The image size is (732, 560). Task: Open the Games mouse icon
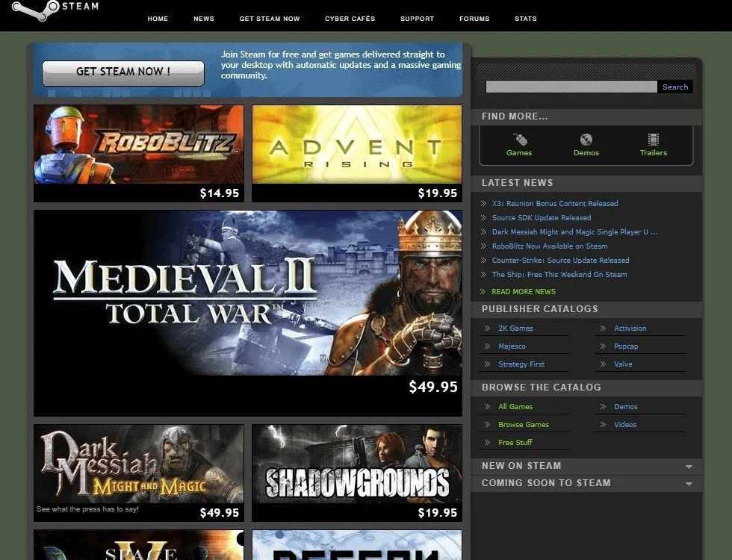(520, 140)
